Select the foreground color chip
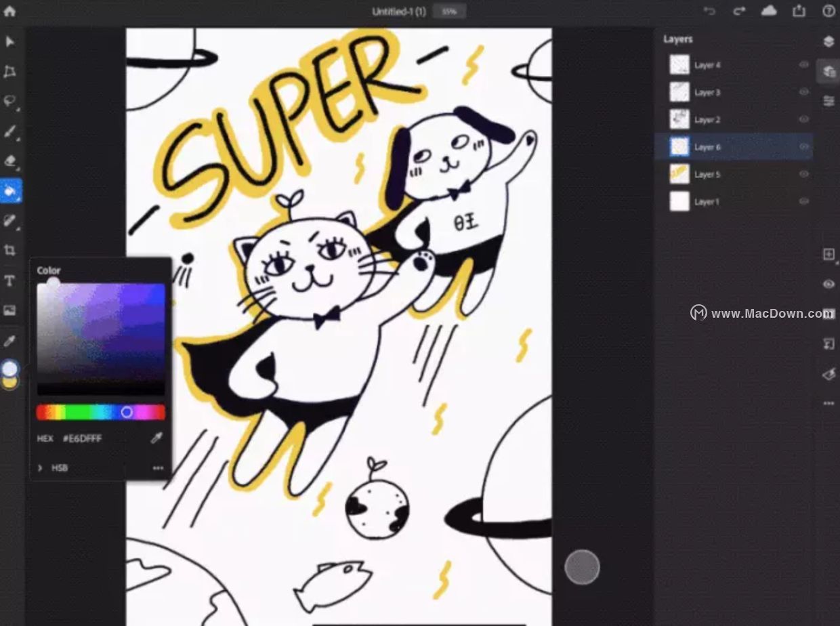 click(10, 369)
